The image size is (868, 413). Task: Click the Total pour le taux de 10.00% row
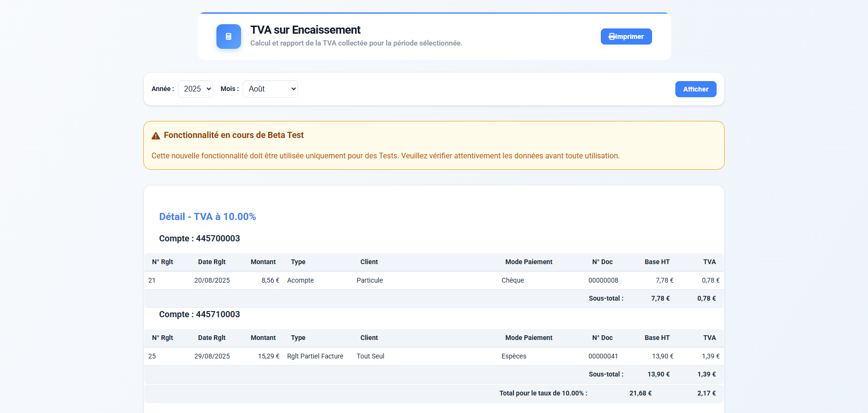[x=543, y=393]
